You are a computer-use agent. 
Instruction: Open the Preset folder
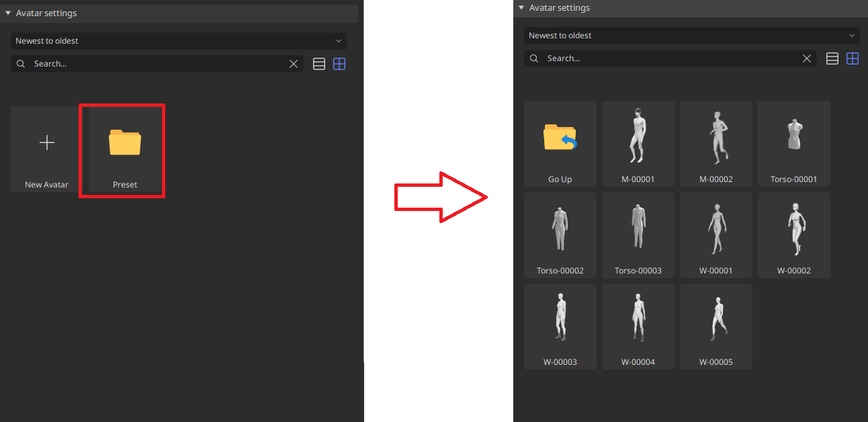[125, 149]
